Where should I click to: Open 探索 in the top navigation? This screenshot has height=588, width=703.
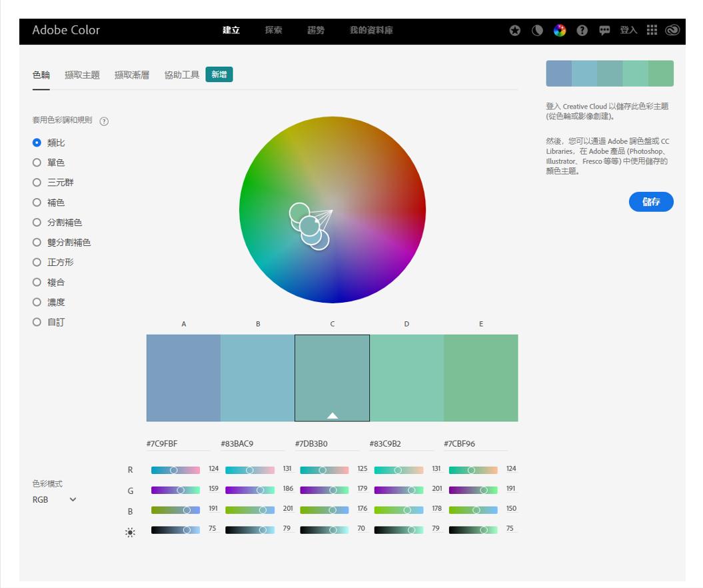pos(273,31)
